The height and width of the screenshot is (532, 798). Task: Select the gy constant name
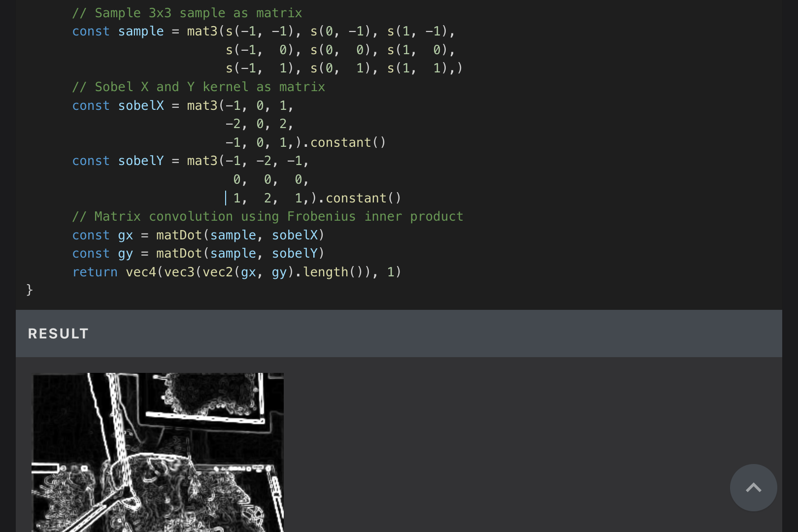[x=125, y=253]
